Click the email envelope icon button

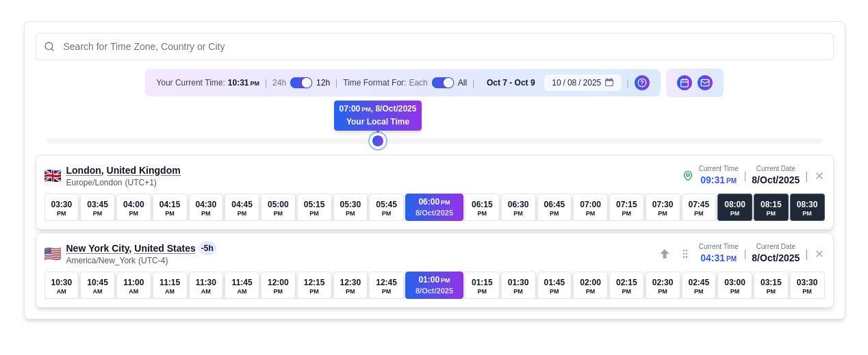click(x=704, y=83)
